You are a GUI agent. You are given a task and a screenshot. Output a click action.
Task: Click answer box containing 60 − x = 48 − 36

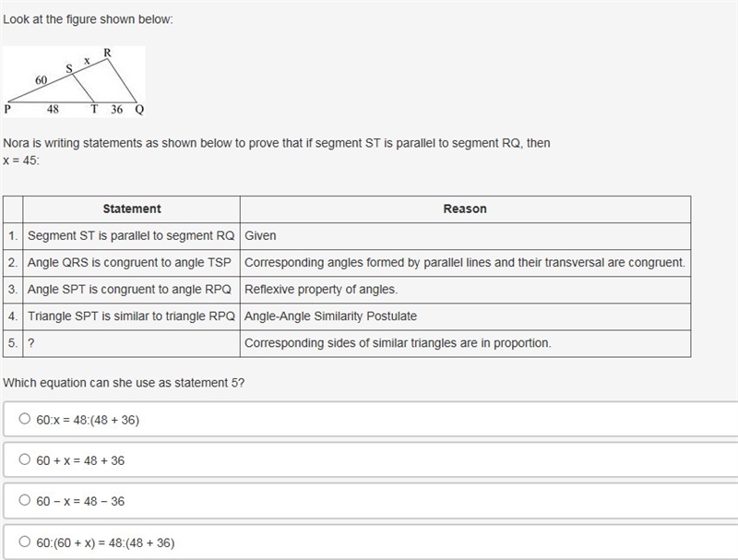point(371,501)
